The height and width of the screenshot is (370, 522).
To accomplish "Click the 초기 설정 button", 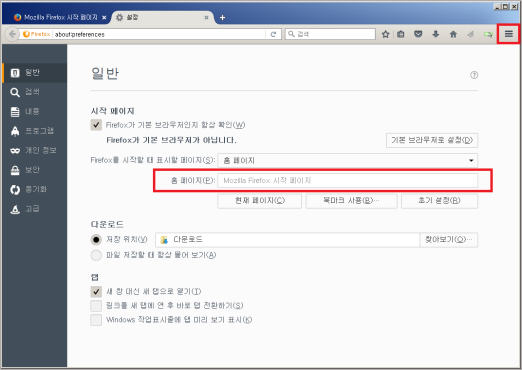I will tap(439, 201).
